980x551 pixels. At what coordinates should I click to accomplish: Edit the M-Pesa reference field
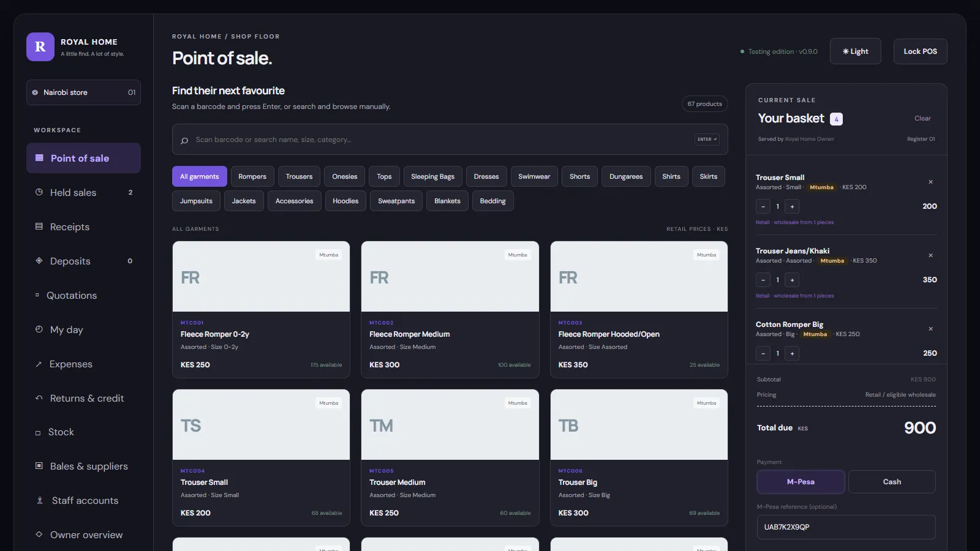click(x=846, y=527)
